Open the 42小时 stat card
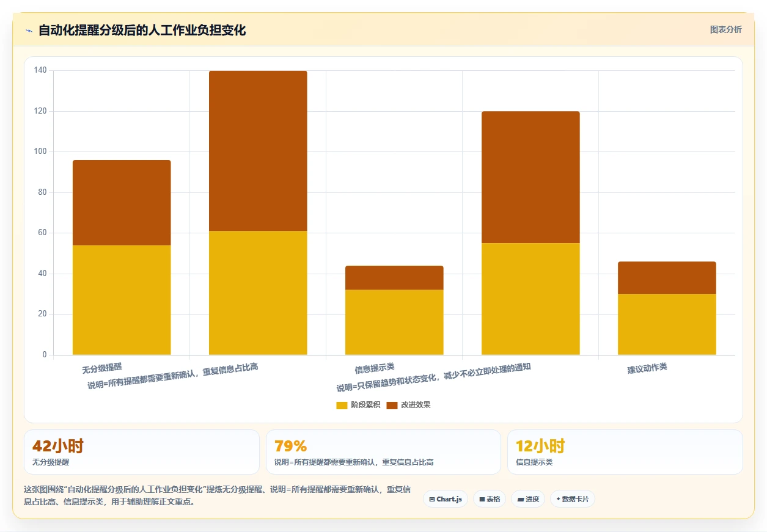Screen dimensions: 767x532 coord(142,452)
